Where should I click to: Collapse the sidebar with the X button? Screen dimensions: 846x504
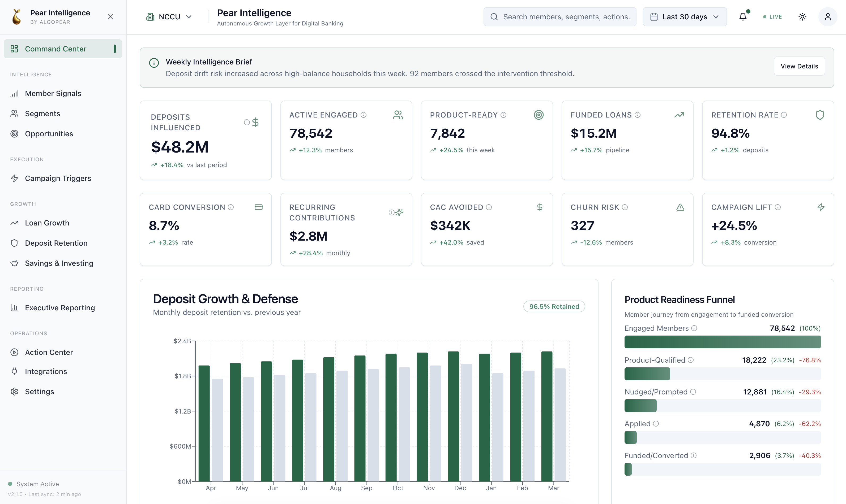pyautogui.click(x=110, y=17)
